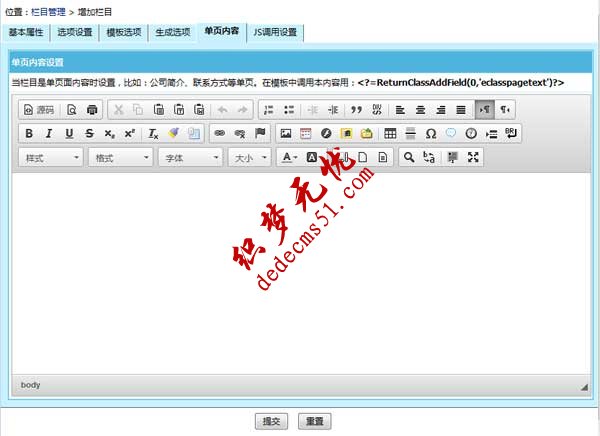Justify the text alignment
Viewport: 600px width, 436px height.
click(461, 110)
